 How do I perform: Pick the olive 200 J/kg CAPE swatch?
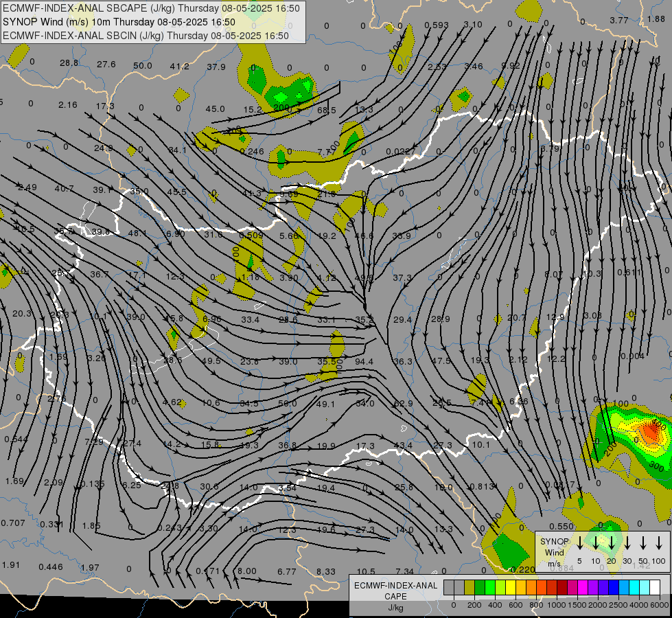(x=470, y=588)
